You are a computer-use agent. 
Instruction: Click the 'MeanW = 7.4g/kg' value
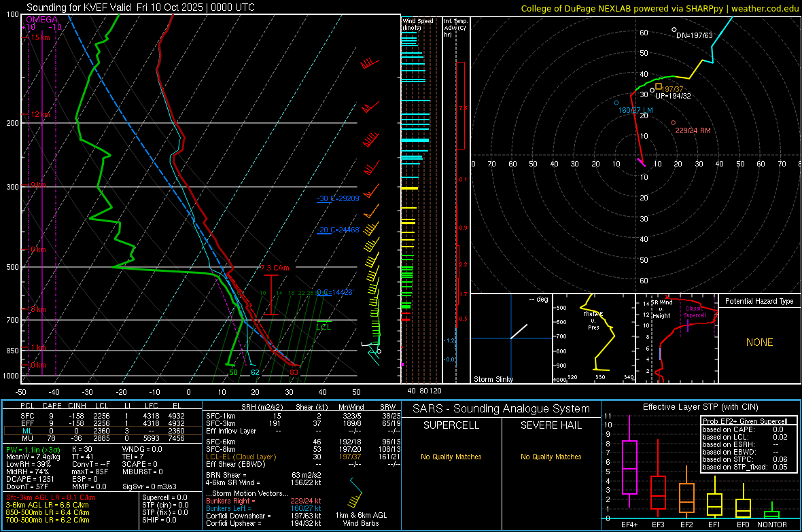[33, 457]
